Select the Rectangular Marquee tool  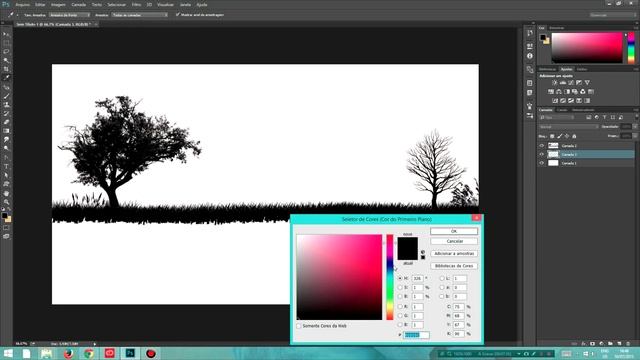click(6, 43)
